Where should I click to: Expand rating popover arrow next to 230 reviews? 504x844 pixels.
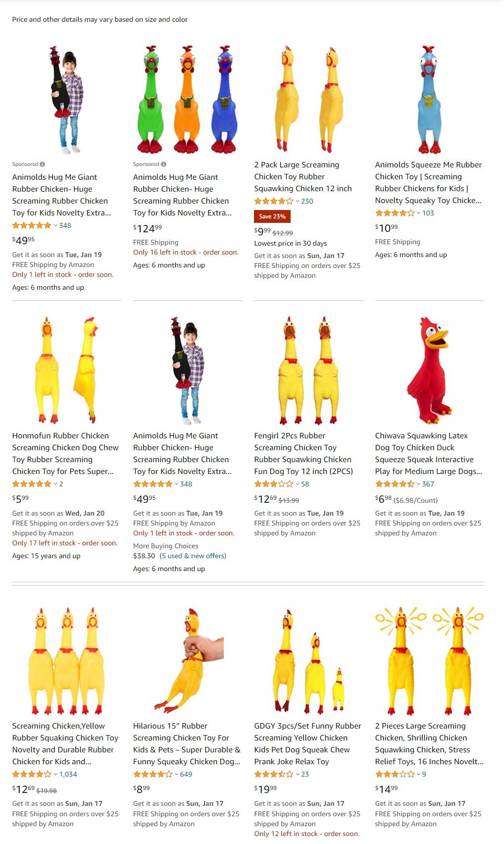(x=298, y=201)
